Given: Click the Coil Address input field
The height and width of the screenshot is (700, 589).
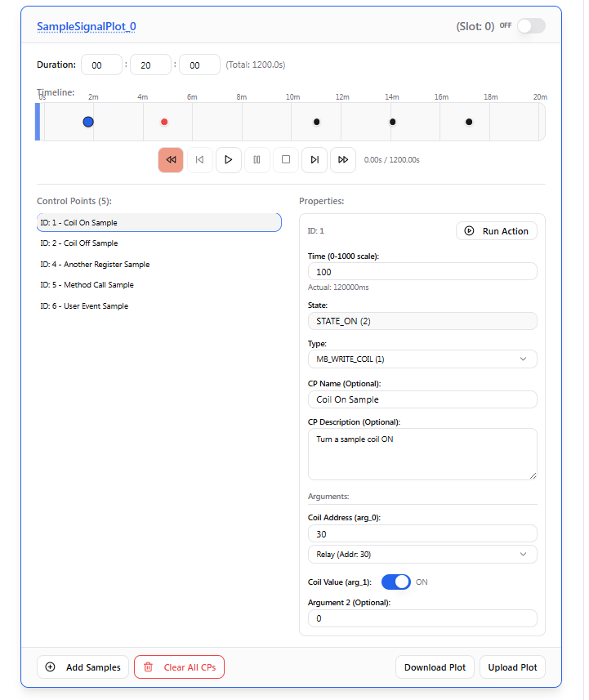Looking at the screenshot, I should (422, 533).
